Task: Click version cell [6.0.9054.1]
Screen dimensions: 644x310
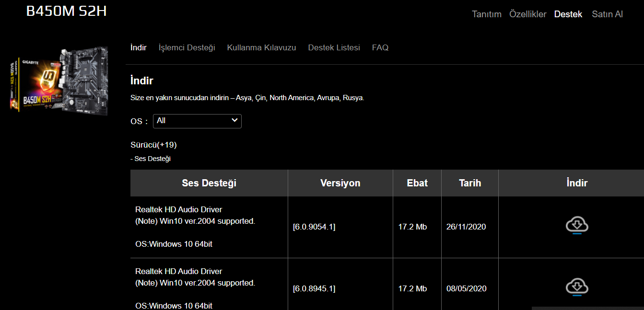Action: point(314,227)
